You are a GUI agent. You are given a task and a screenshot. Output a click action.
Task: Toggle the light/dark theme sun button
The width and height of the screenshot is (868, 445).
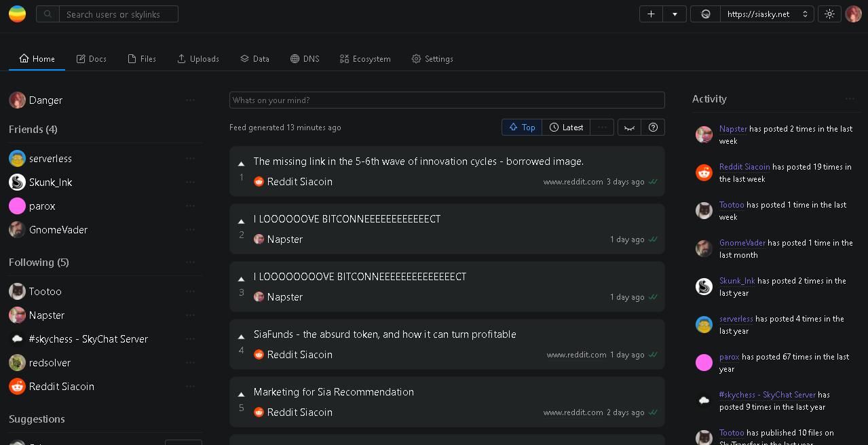pyautogui.click(x=829, y=14)
